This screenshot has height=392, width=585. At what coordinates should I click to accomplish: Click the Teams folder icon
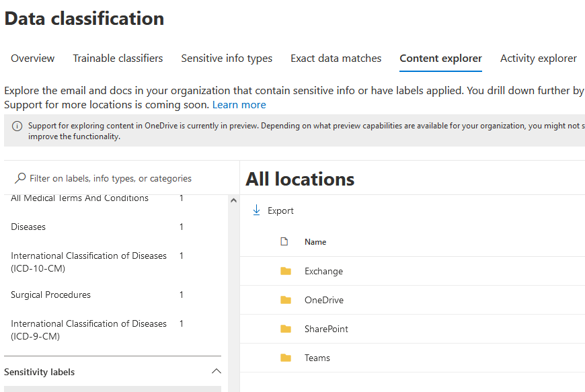[286, 358]
